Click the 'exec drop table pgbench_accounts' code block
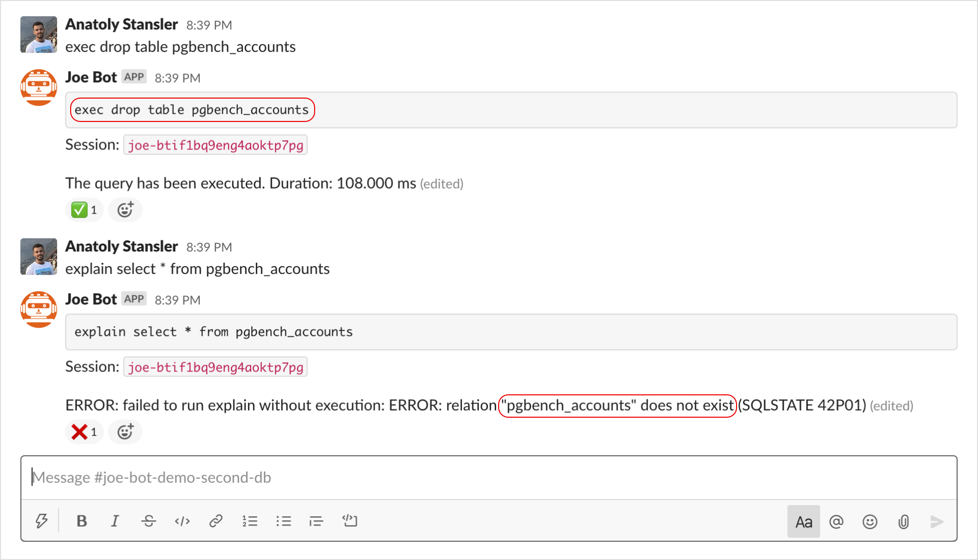The width and height of the screenshot is (978, 560). (x=511, y=110)
